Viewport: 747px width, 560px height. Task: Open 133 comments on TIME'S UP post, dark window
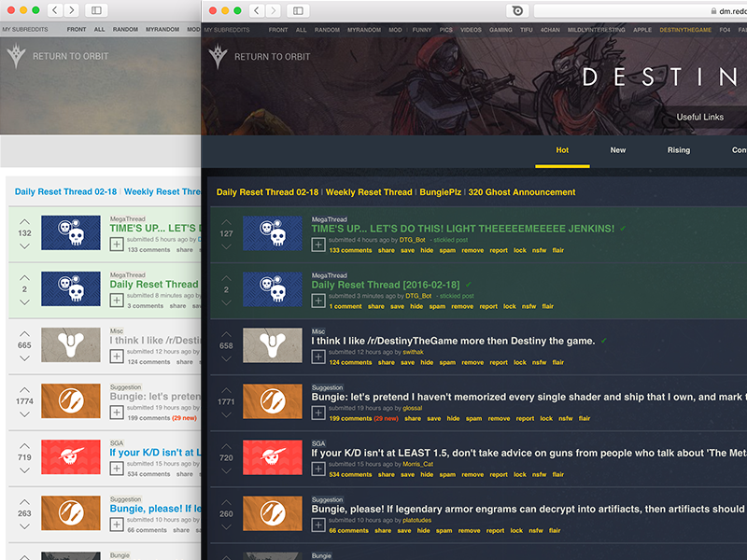click(351, 250)
